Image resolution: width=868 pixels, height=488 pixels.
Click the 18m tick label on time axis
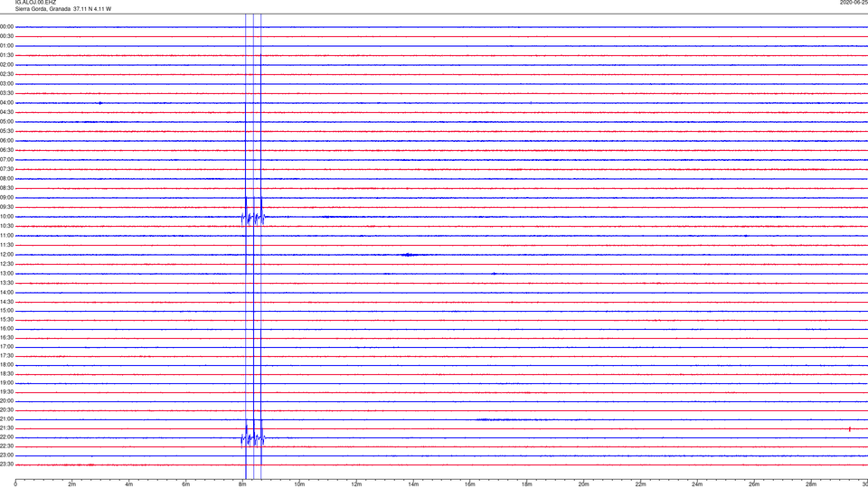pos(527,484)
